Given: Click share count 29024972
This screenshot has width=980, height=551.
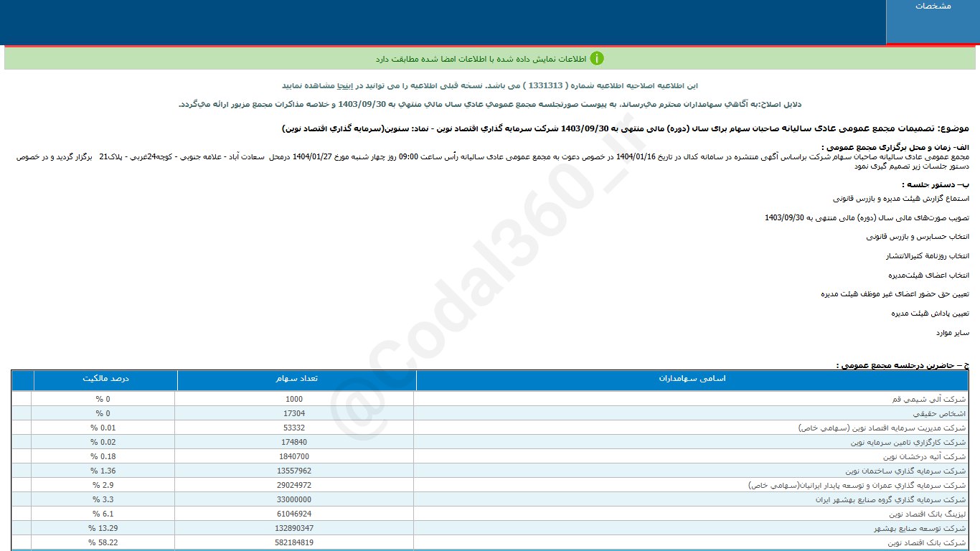Looking at the screenshot, I should (x=294, y=485).
